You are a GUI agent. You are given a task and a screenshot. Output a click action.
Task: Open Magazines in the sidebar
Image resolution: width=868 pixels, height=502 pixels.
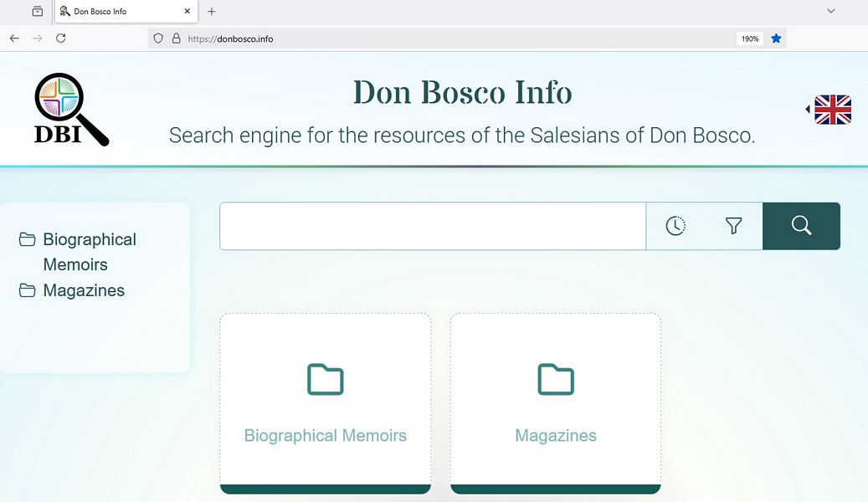[84, 290]
